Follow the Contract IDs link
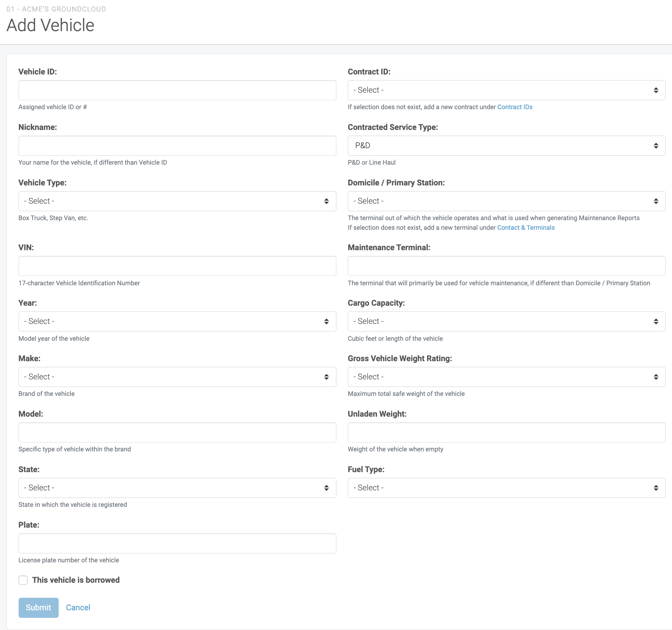The image size is (672, 630). pos(515,107)
